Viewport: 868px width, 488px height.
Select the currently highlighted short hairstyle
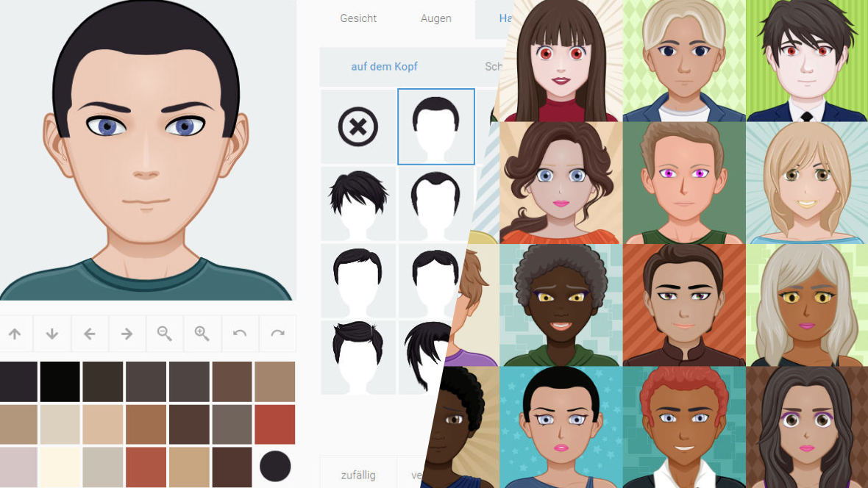tap(435, 126)
